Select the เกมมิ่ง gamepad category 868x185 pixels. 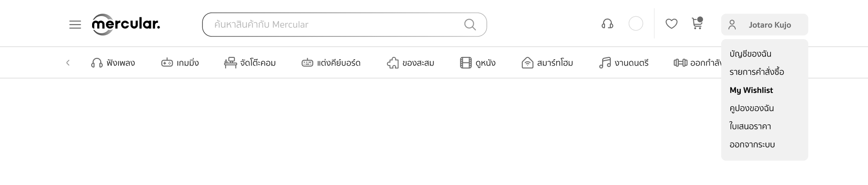point(180,63)
